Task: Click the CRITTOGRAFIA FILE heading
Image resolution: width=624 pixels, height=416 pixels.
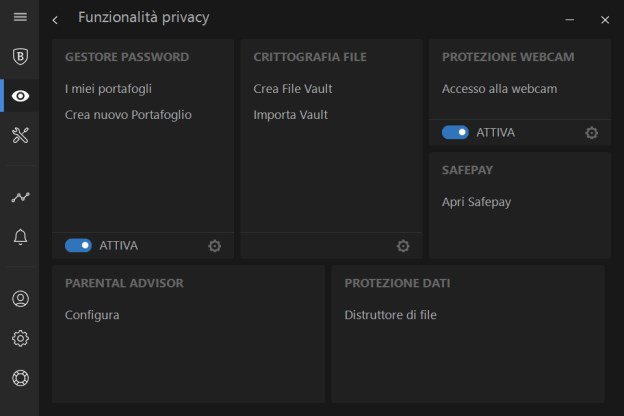Action: point(310,57)
